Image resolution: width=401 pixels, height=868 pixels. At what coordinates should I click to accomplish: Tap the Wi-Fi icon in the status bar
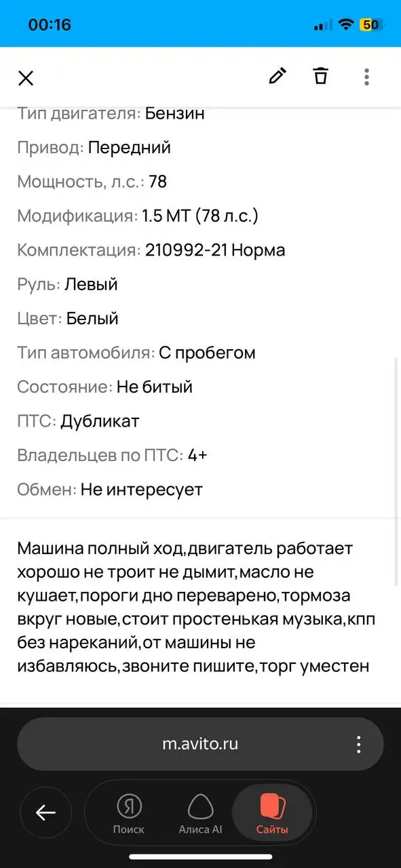pos(347,23)
